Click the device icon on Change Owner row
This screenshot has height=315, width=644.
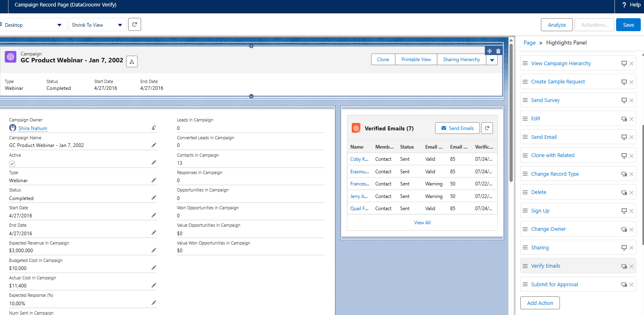[x=624, y=230]
